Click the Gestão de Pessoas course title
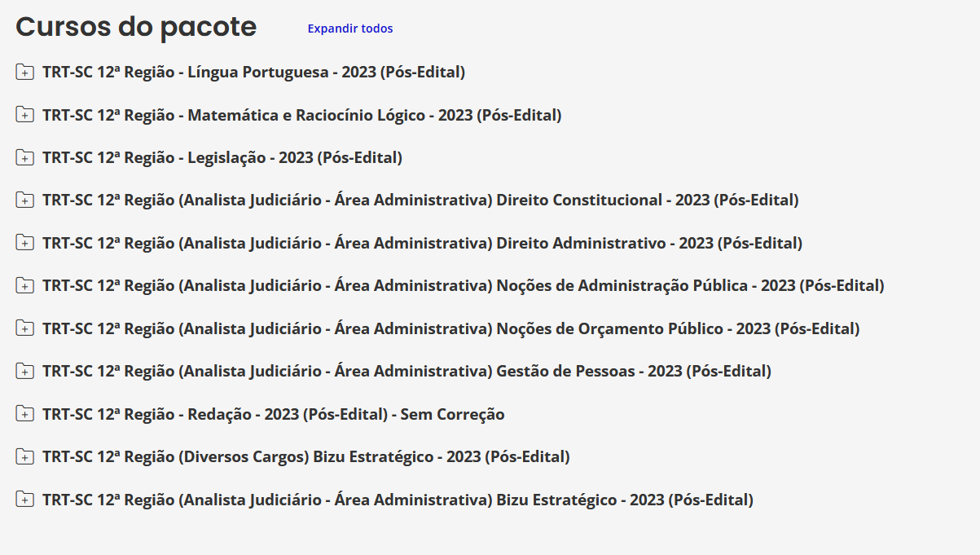 [407, 371]
